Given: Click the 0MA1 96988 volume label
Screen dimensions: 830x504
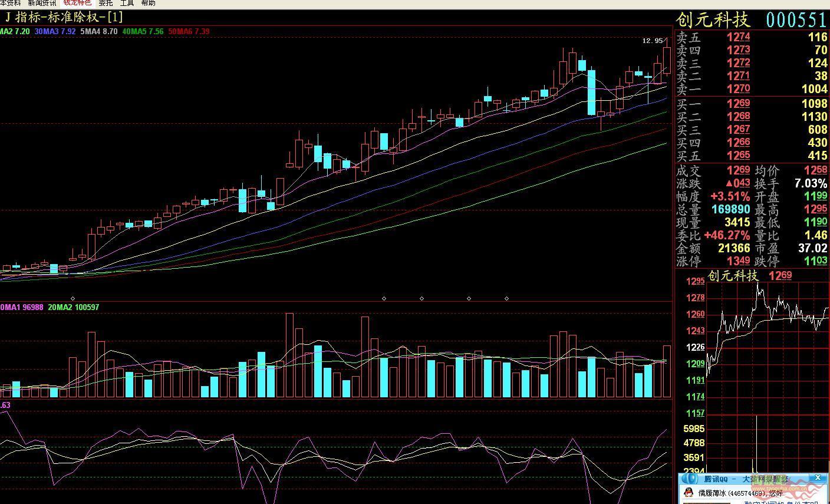Looking at the screenshot, I should click(21, 307).
